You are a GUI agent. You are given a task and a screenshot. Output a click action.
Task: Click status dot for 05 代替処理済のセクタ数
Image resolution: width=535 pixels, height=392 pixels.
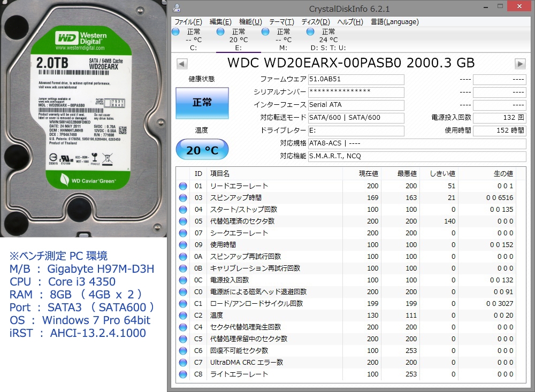tap(183, 221)
